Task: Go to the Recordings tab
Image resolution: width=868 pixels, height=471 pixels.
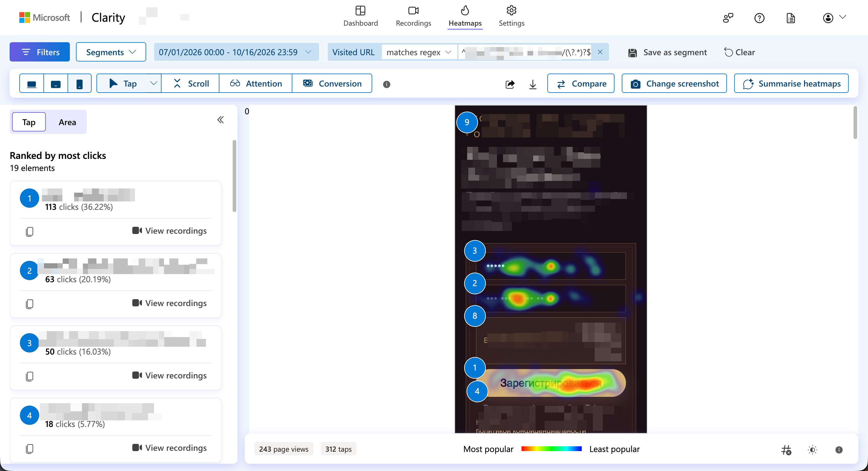Action: (414, 17)
